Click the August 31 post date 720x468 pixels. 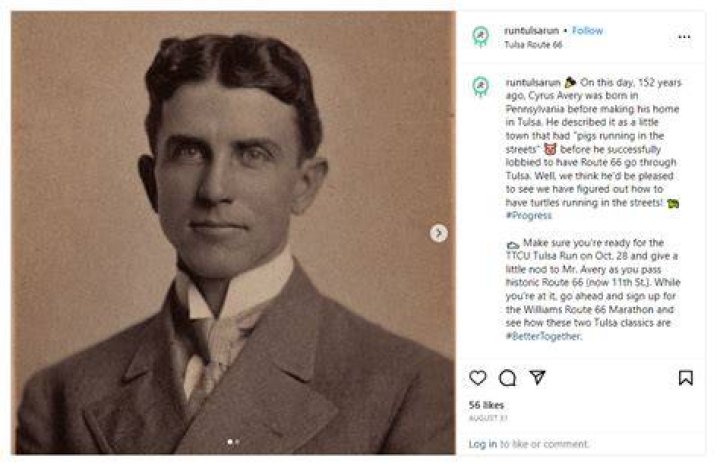click(x=488, y=418)
